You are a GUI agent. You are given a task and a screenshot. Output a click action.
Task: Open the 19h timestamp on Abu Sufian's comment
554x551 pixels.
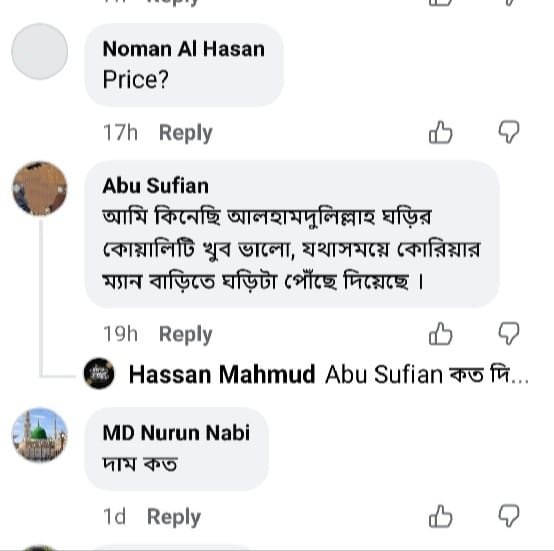(x=120, y=334)
